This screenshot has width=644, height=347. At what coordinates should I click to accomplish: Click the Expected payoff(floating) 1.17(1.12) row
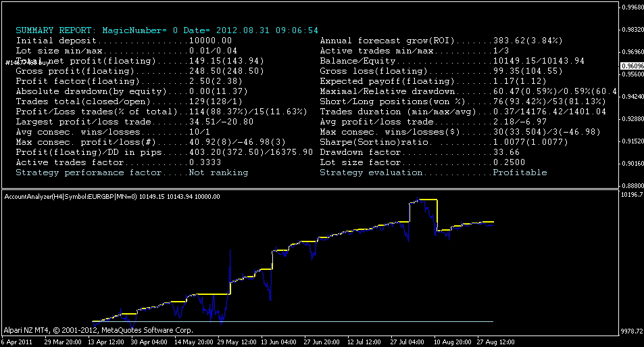pyautogui.click(x=433, y=81)
